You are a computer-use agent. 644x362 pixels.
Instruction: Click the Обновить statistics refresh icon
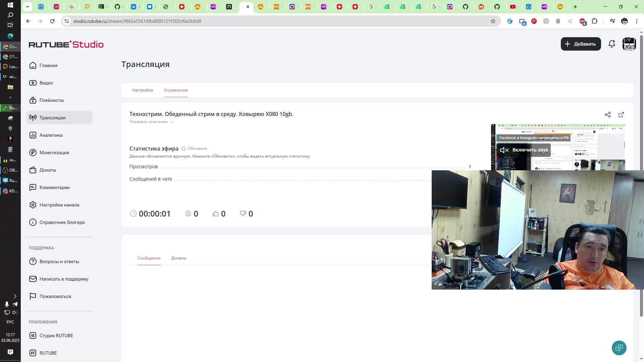pos(183,148)
